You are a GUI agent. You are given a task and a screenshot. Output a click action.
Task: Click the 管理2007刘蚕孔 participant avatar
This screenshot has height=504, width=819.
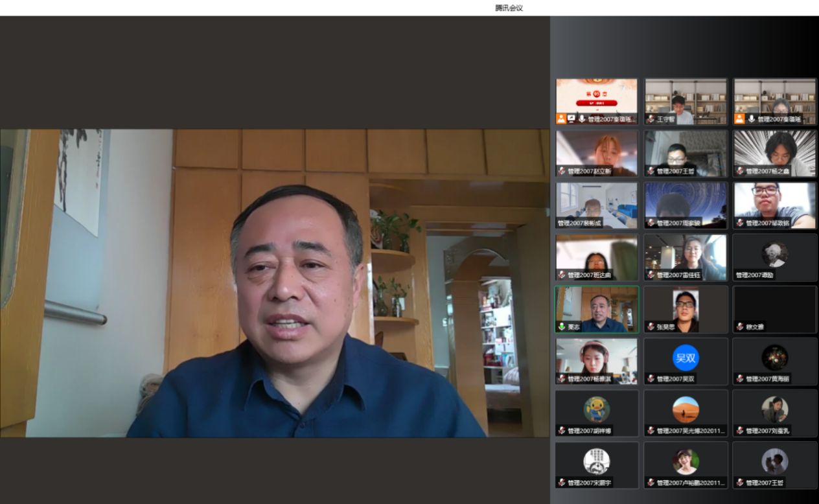(774, 409)
